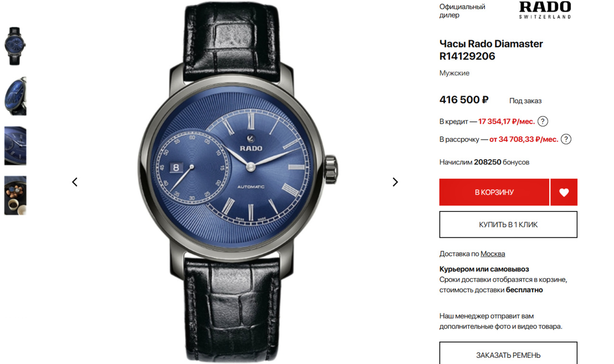Select first thumbnail of watch front view
This screenshot has height=364, width=614.
[15, 46]
